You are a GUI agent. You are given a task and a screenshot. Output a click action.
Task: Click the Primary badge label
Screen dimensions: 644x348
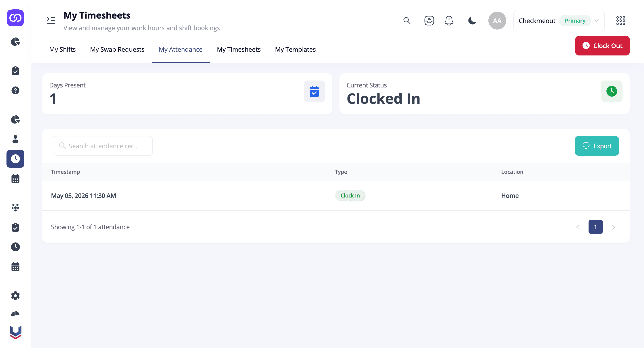click(x=575, y=21)
